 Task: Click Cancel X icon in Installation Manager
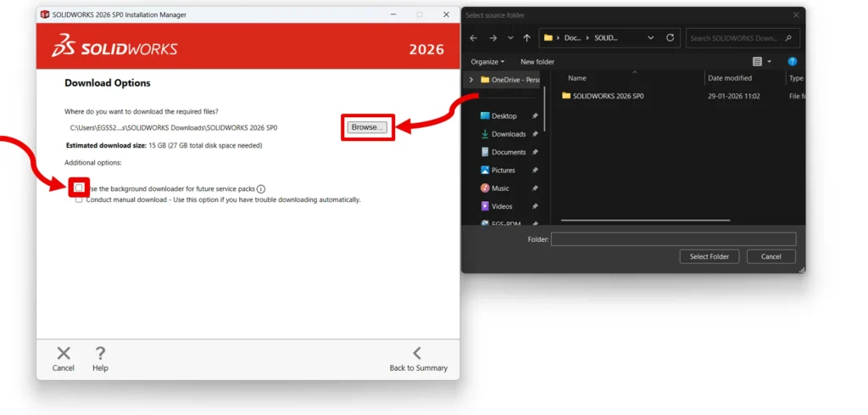click(64, 354)
